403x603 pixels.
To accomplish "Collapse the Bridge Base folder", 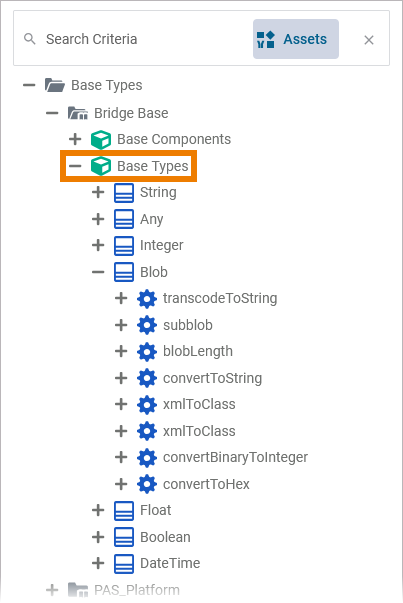I will point(52,113).
